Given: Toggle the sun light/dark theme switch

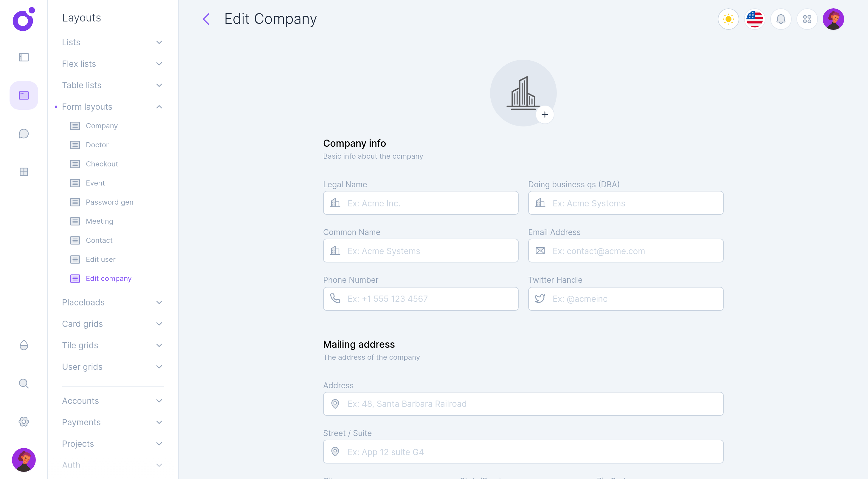Looking at the screenshot, I should click(x=728, y=19).
